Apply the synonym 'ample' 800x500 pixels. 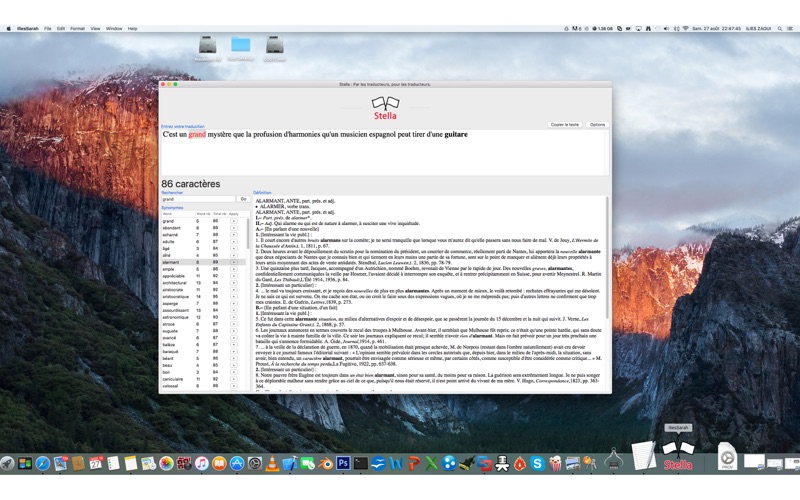tap(234, 269)
